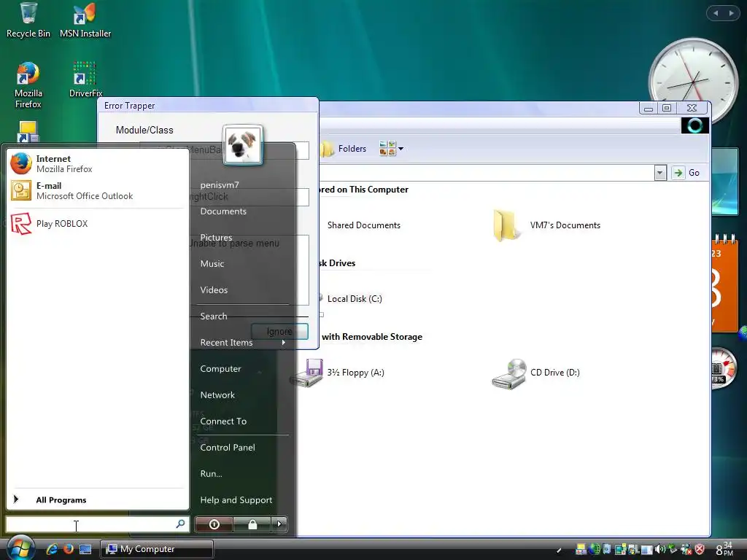
Task: Open shutdown options arrow beside lock button
Action: pos(279,524)
